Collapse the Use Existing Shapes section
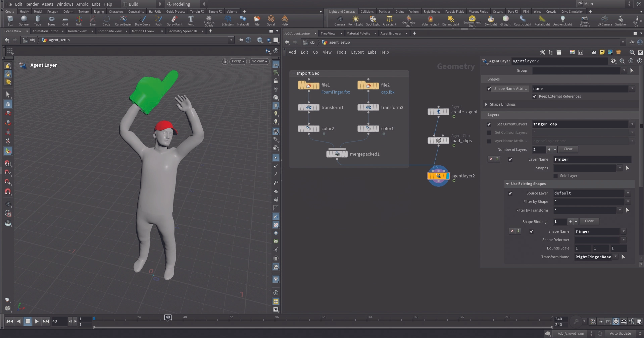 coord(507,184)
